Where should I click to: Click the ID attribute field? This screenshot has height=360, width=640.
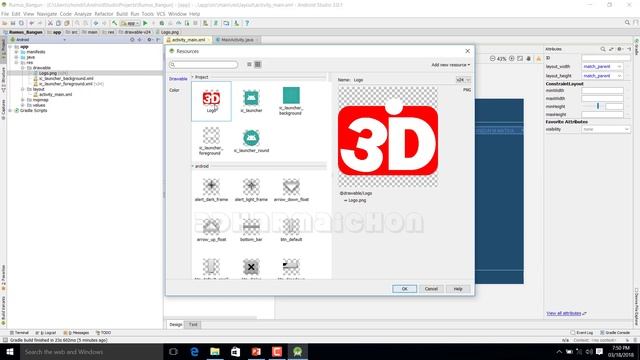pyautogui.click(x=606, y=58)
